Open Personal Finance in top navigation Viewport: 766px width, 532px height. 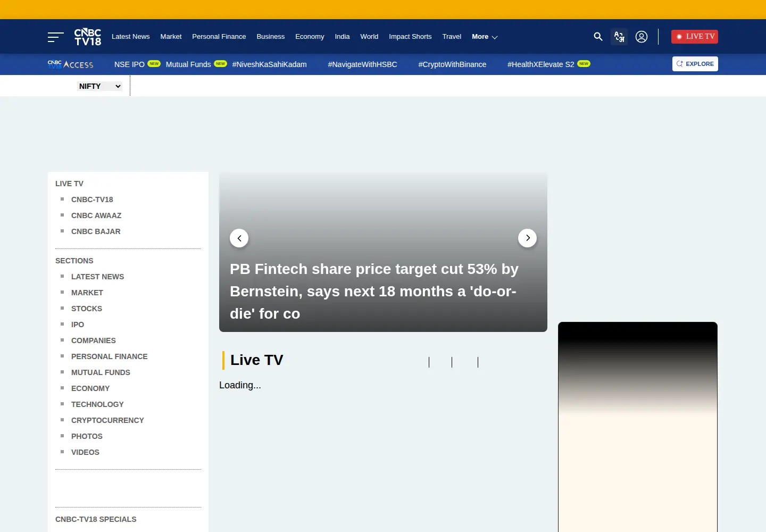point(219,37)
